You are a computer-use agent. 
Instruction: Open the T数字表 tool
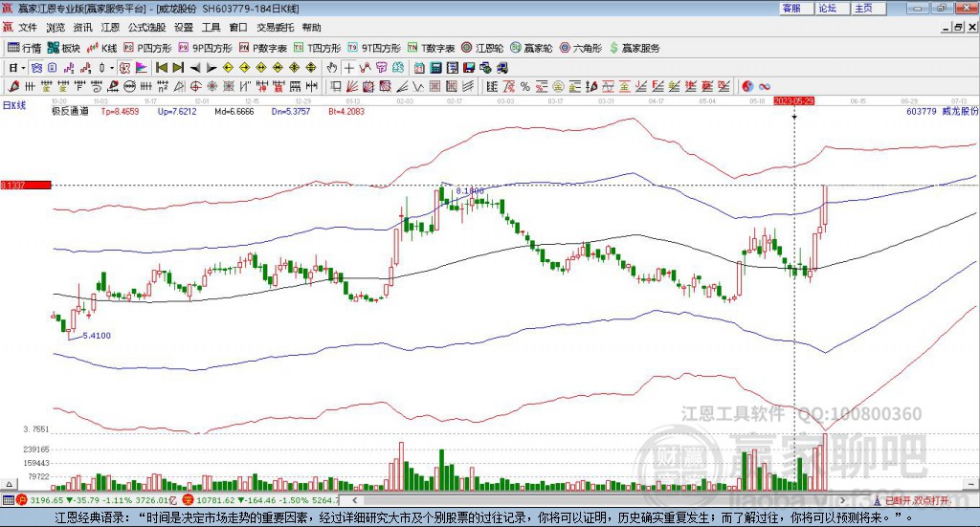[x=432, y=48]
